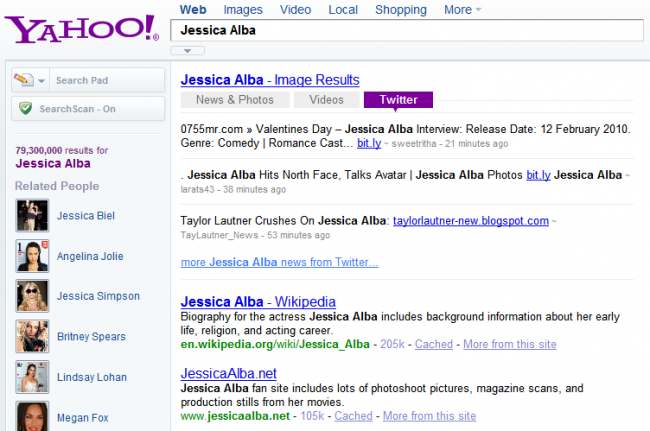Open More from this site for jessicaalba.net
This screenshot has height=431, width=650.
[429, 416]
